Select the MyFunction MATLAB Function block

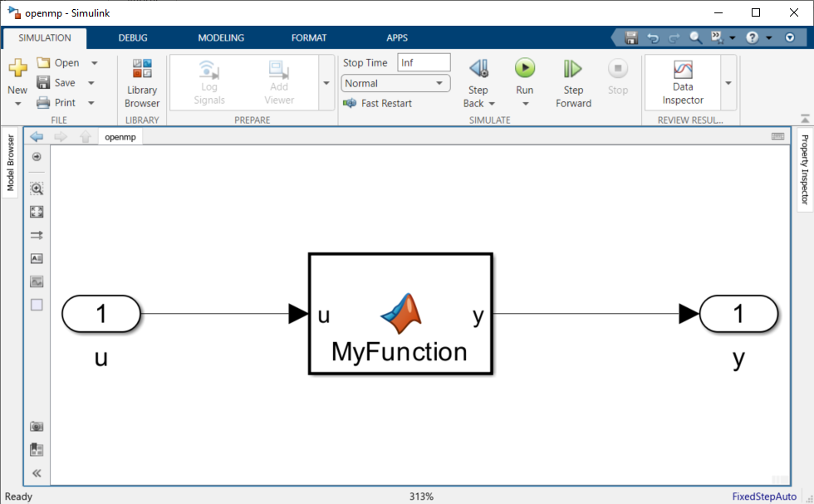400,314
